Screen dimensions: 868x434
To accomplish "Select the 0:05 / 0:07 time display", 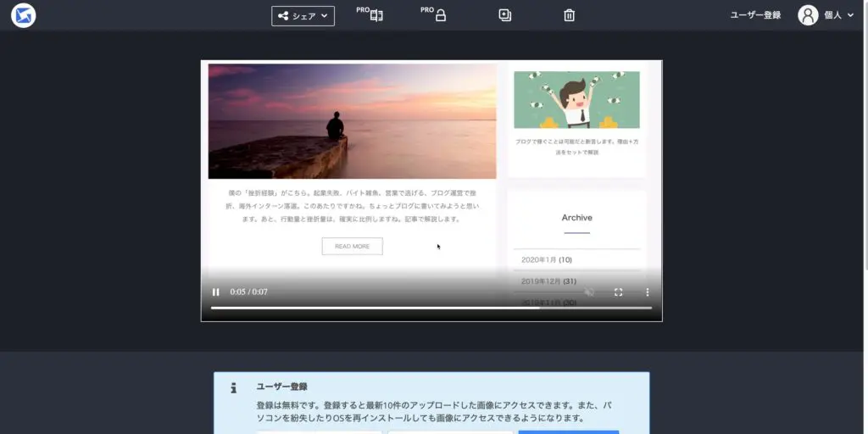I will (248, 292).
